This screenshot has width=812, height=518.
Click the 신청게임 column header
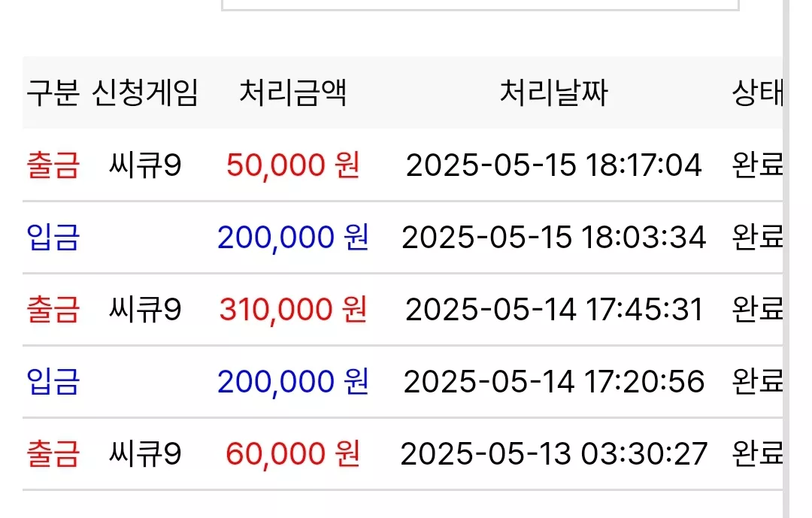point(145,93)
